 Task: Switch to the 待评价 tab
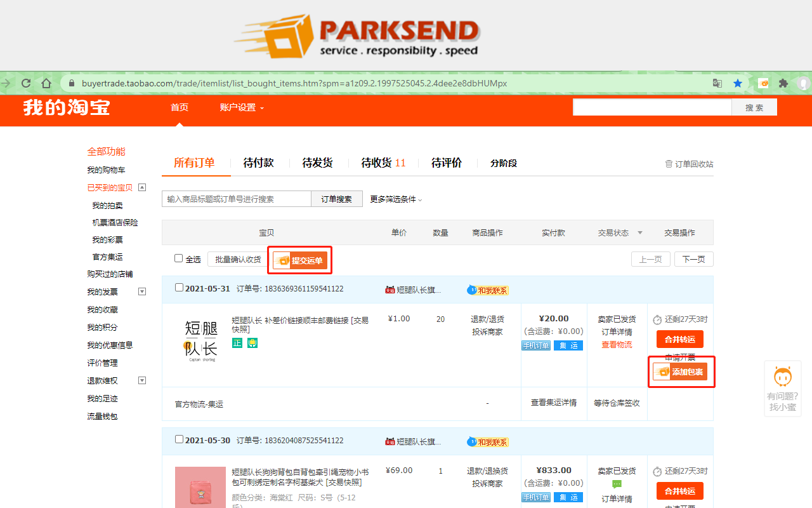[x=447, y=163]
